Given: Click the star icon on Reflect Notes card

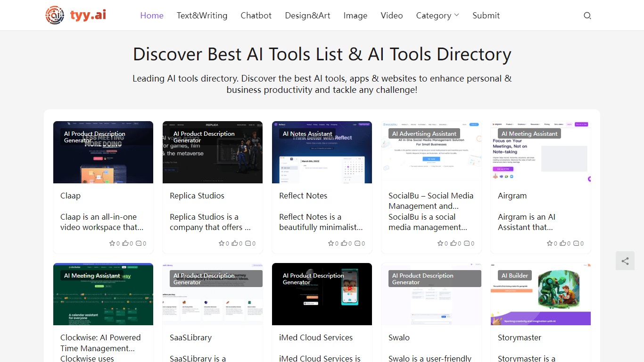Looking at the screenshot, I should coord(331,244).
